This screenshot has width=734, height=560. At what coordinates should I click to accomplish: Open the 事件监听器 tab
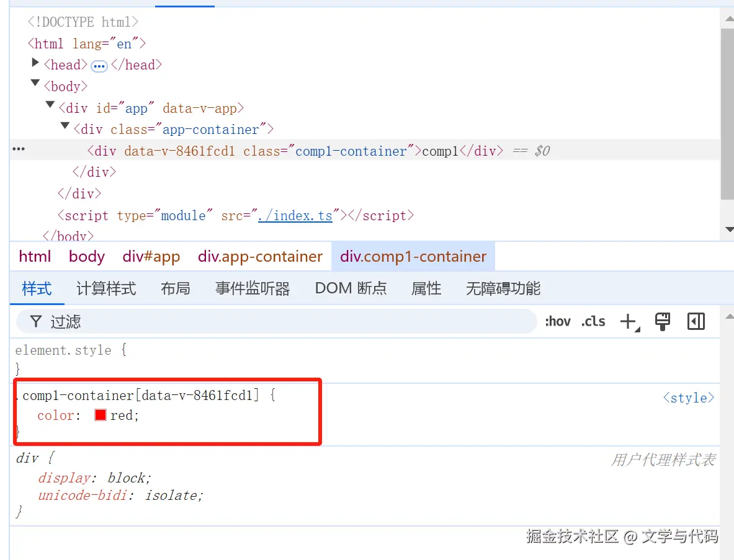click(253, 288)
